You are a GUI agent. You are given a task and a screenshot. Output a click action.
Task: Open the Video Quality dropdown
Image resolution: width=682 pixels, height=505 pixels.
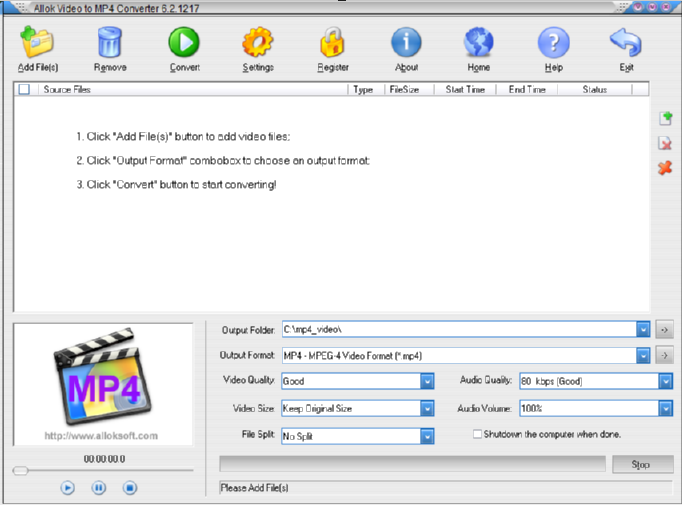tap(427, 381)
